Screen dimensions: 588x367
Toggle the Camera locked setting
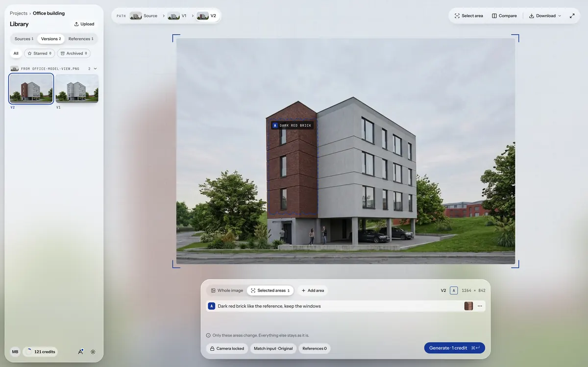click(227, 348)
